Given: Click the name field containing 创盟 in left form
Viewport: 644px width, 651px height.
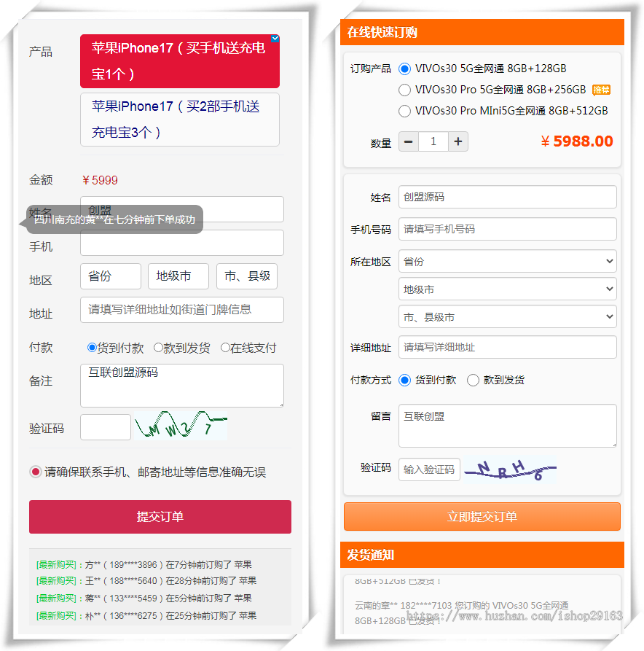Looking at the screenshot, I should click(x=181, y=209).
